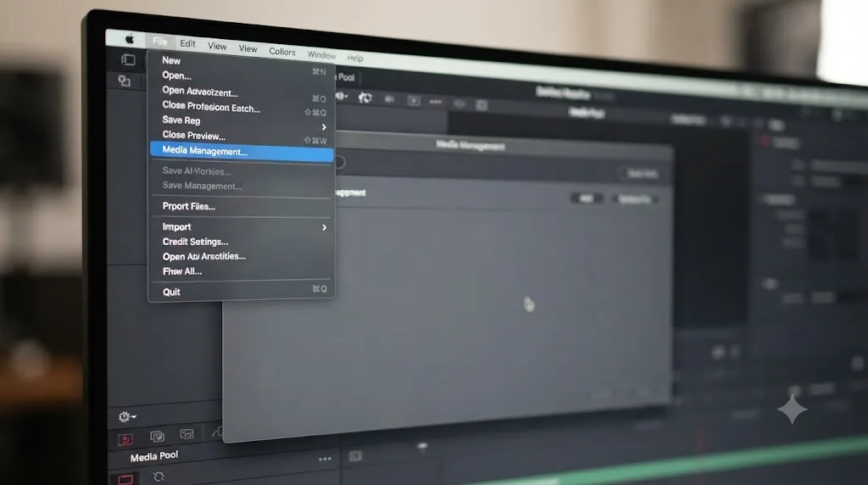This screenshot has height=485, width=868.
Task: Open the Window menu
Action: tap(321, 55)
